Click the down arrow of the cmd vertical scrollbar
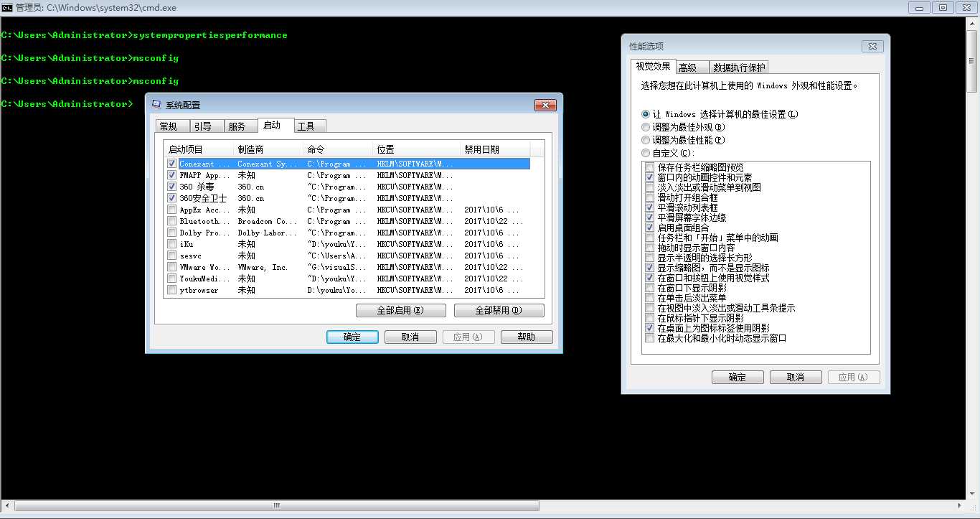 point(974,494)
